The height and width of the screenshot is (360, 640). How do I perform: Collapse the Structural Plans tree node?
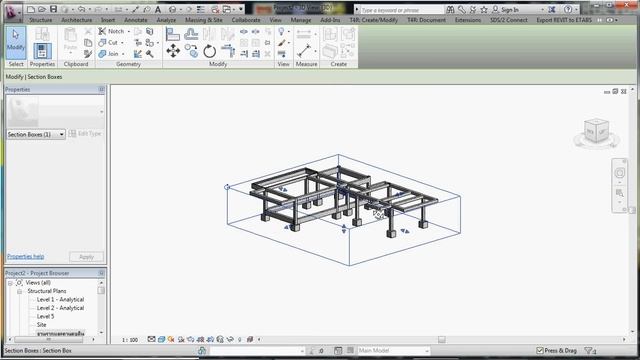[19, 291]
